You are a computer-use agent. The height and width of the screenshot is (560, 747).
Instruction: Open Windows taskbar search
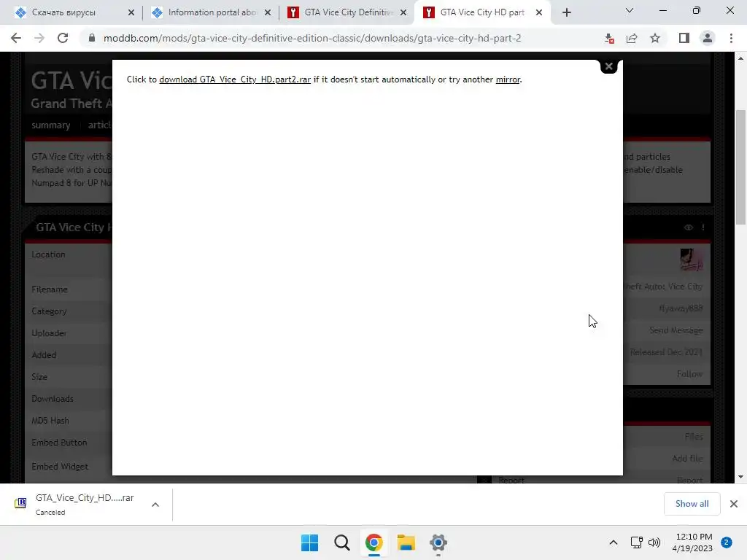[x=341, y=542]
